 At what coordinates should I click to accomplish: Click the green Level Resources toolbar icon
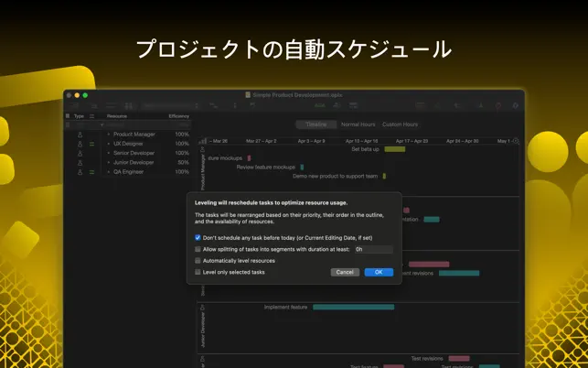(320, 106)
